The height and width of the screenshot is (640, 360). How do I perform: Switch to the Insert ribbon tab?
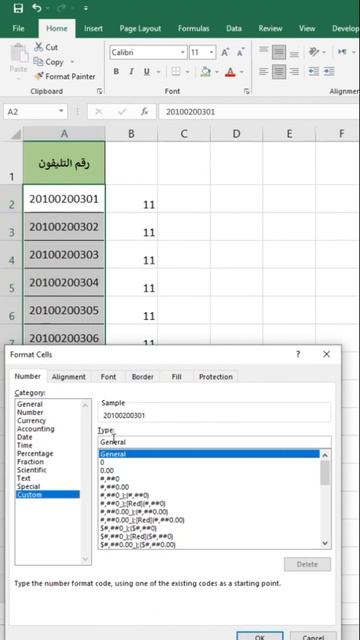(x=93, y=29)
